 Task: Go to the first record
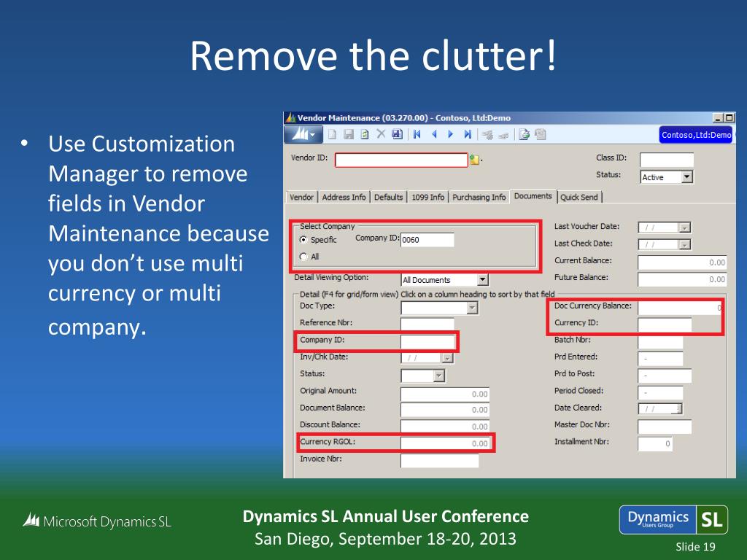click(x=417, y=135)
